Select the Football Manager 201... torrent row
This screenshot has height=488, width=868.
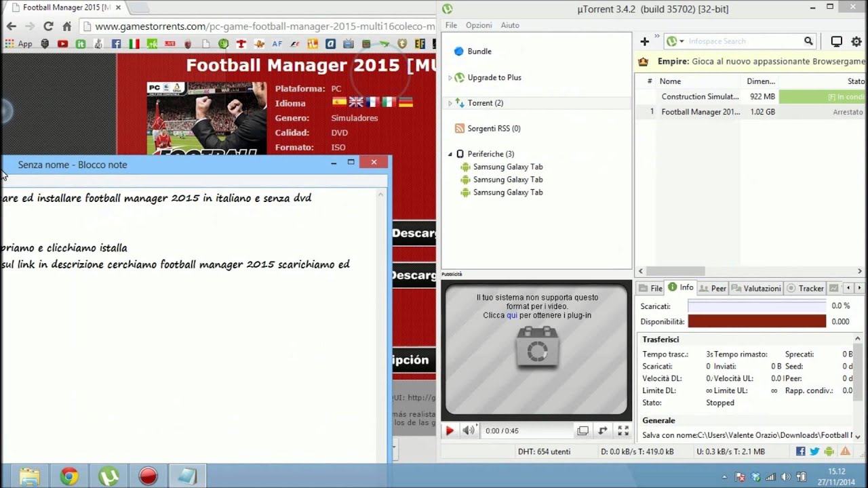[x=751, y=112]
